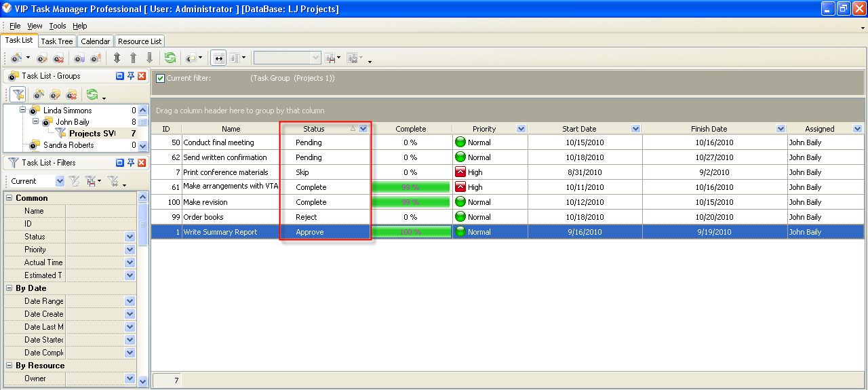This screenshot has height=390, width=868.
Task: Open the Tools menu
Action: (58, 26)
